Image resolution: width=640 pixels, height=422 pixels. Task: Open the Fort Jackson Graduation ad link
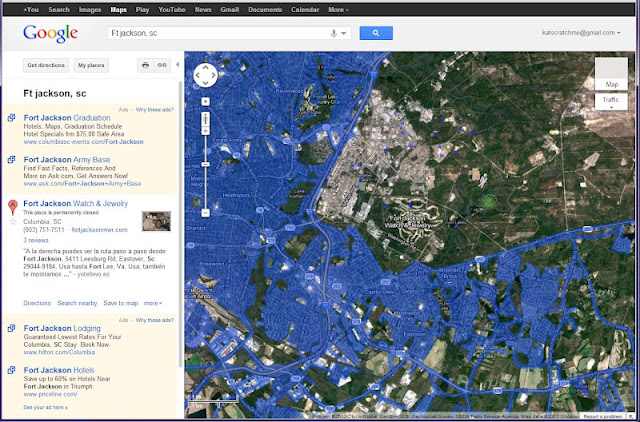67,118
